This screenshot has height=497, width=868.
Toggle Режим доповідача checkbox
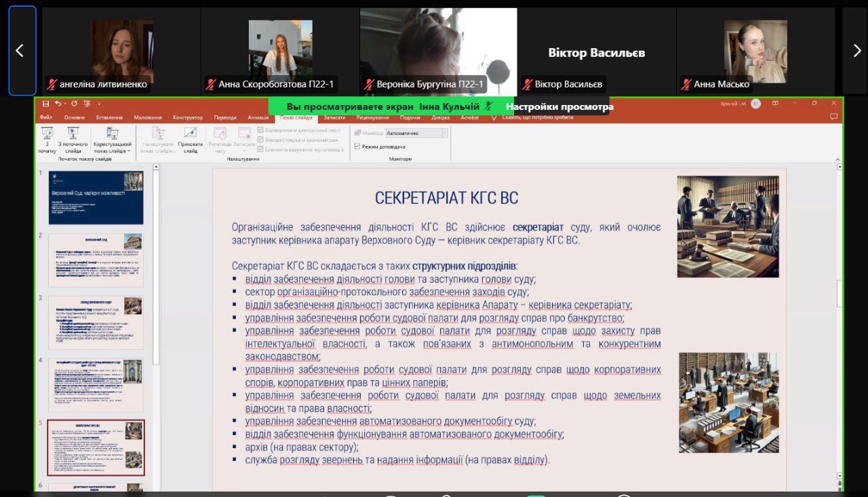(357, 146)
